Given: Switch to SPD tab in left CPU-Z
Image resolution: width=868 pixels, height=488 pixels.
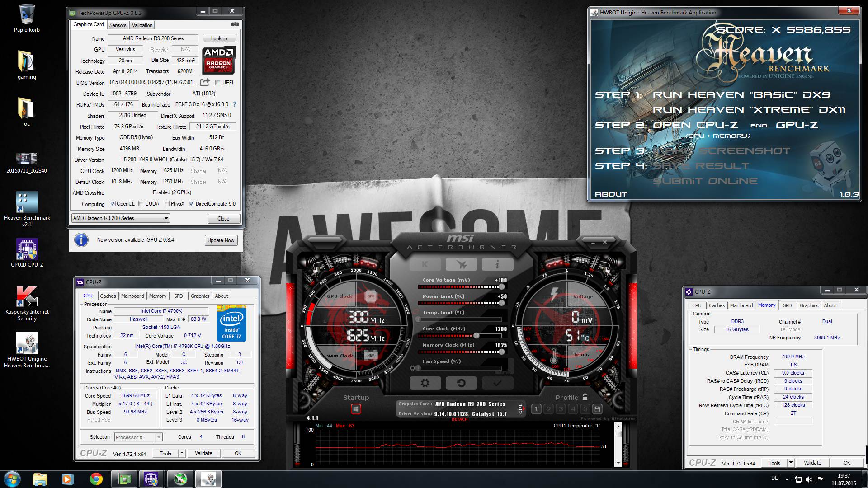Looking at the screenshot, I should (179, 296).
